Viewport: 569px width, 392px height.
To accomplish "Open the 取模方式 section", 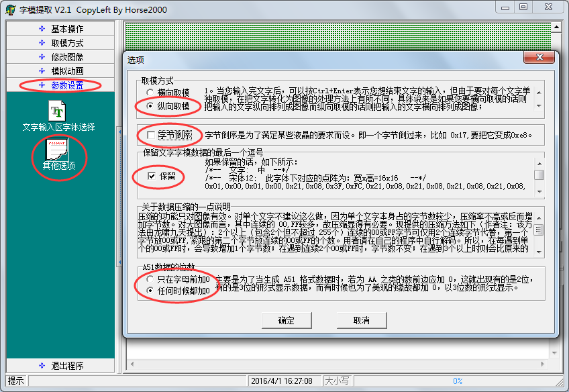I will pos(60,43).
